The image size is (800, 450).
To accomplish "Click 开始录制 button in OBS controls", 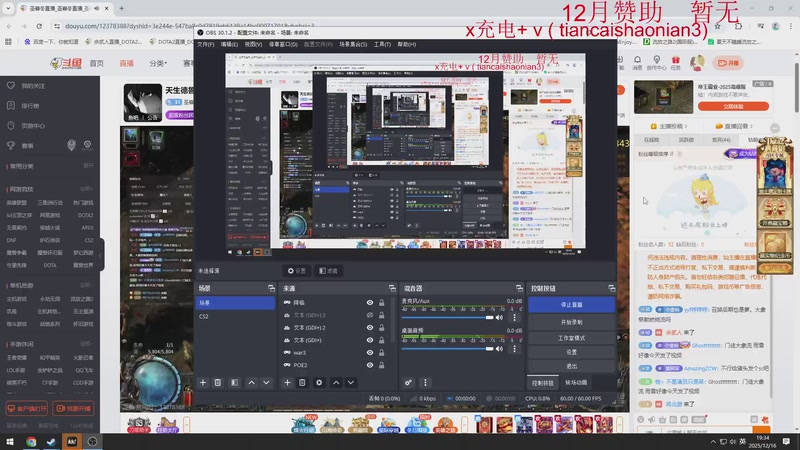I will tap(571, 322).
